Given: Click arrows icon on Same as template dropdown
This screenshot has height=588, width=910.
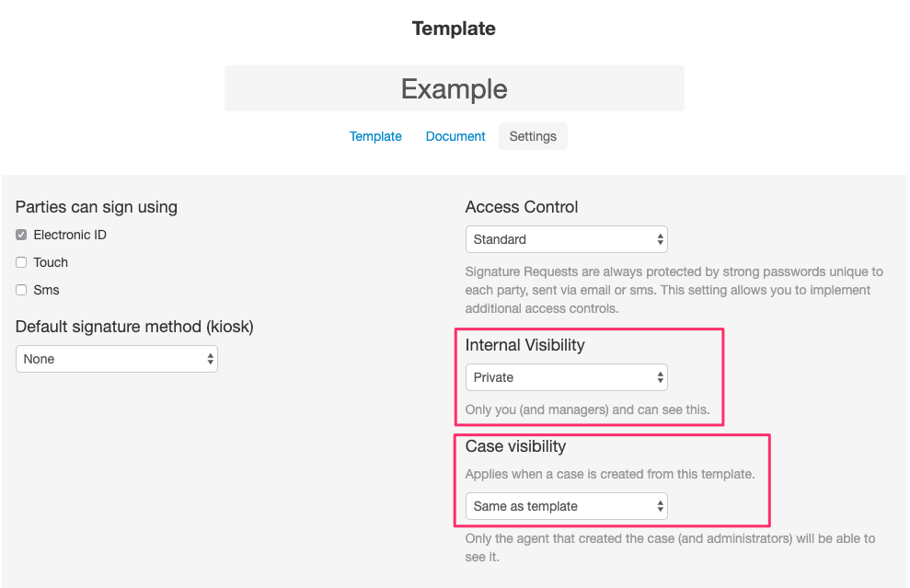Looking at the screenshot, I should pos(660,506).
